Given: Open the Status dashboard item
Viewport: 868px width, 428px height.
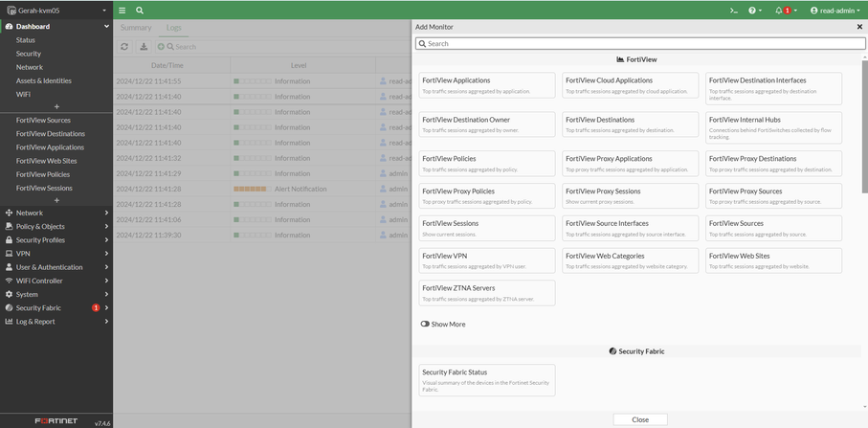Looking at the screenshot, I should (x=26, y=40).
